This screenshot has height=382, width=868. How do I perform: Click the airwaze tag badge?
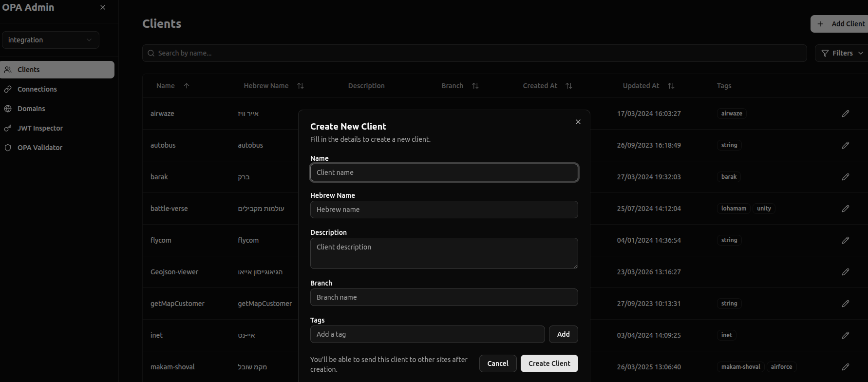point(732,114)
